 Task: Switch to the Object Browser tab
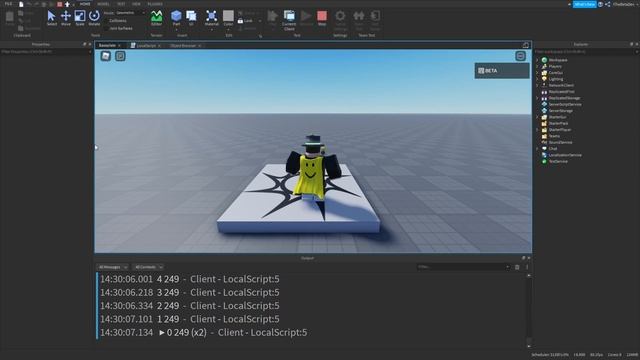point(183,46)
